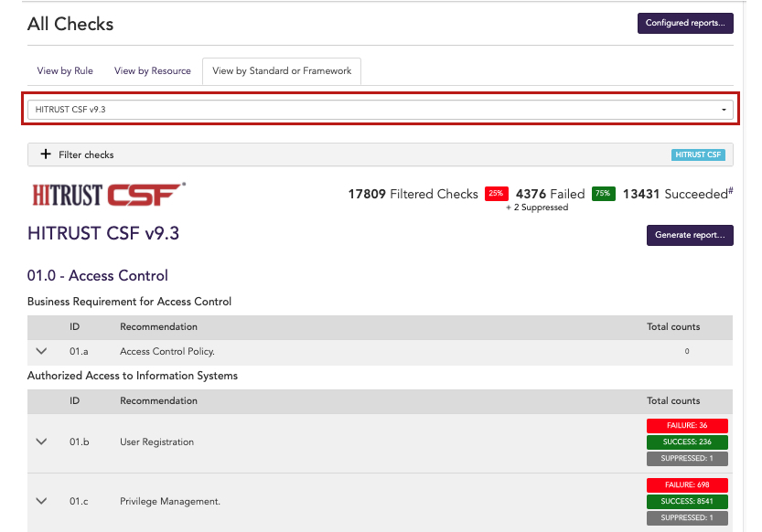Click the 01.0 - Access Control heading
The image size is (762, 532).
pos(98,276)
